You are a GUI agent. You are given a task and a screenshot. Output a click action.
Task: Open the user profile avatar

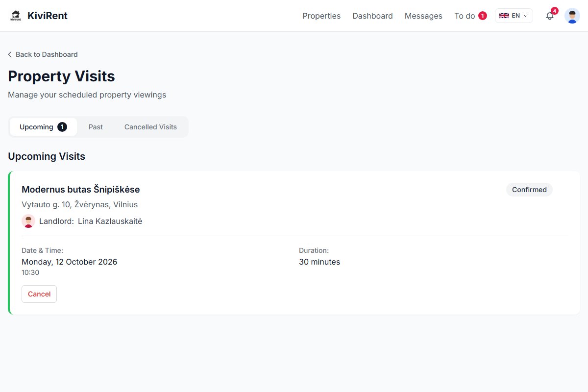point(572,16)
